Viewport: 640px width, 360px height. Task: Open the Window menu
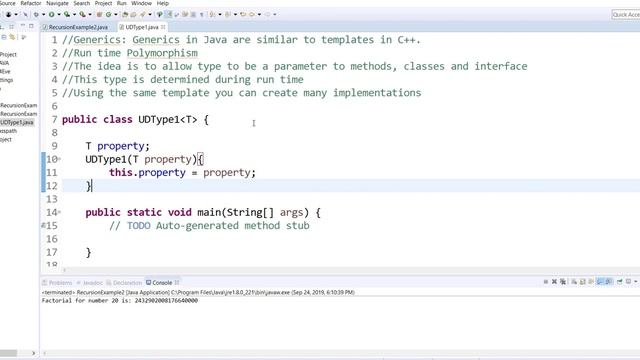pos(142,3)
